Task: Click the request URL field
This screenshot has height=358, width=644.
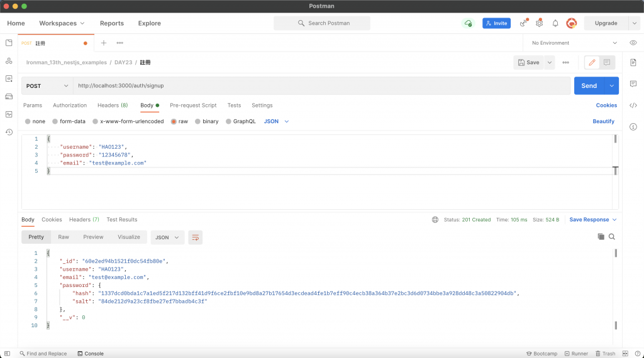Action: click(x=322, y=85)
